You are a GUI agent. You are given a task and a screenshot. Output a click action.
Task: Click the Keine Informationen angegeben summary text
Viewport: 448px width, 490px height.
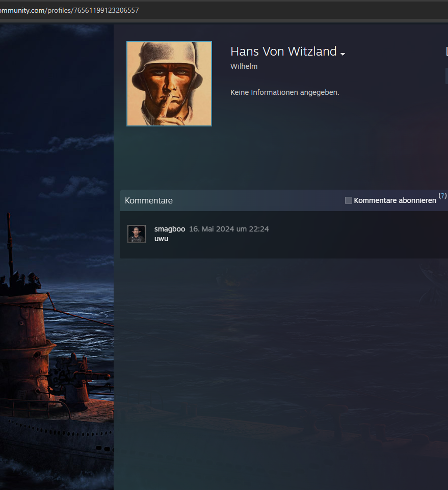284,92
